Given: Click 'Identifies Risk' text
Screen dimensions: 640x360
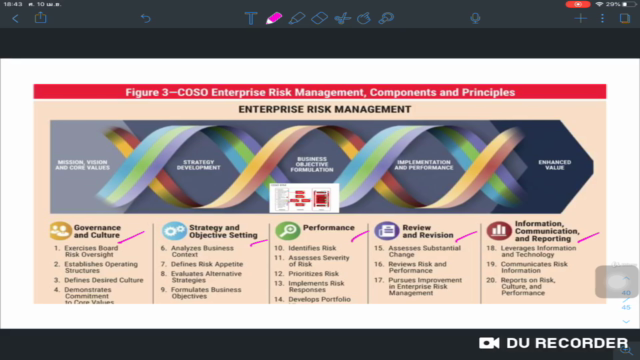Looking at the screenshot, I should coord(312,248).
